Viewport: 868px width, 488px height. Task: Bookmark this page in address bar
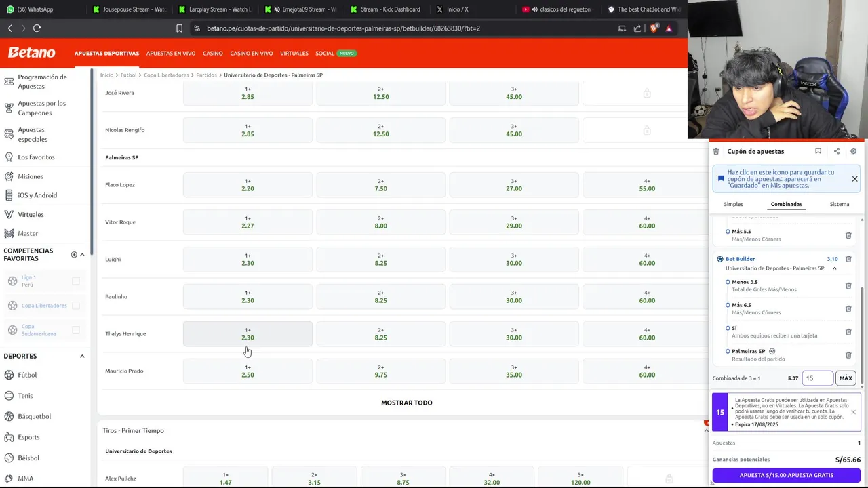point(179,28)
